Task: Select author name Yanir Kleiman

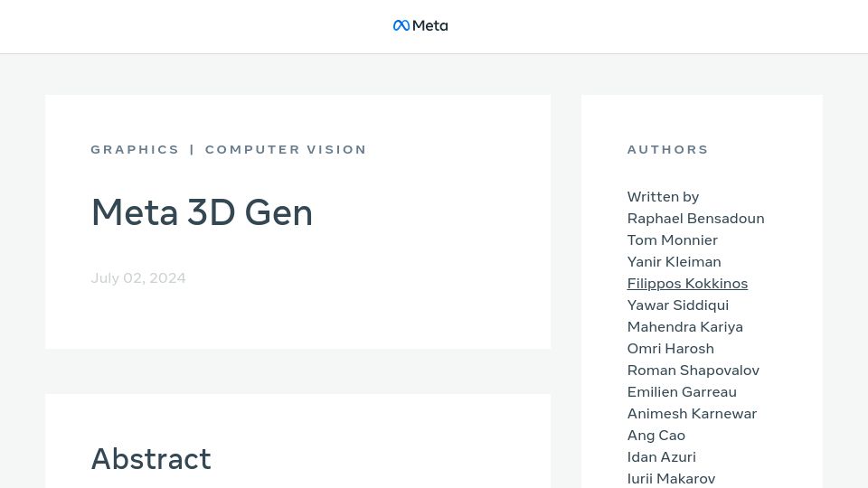Action: (675, 262)
